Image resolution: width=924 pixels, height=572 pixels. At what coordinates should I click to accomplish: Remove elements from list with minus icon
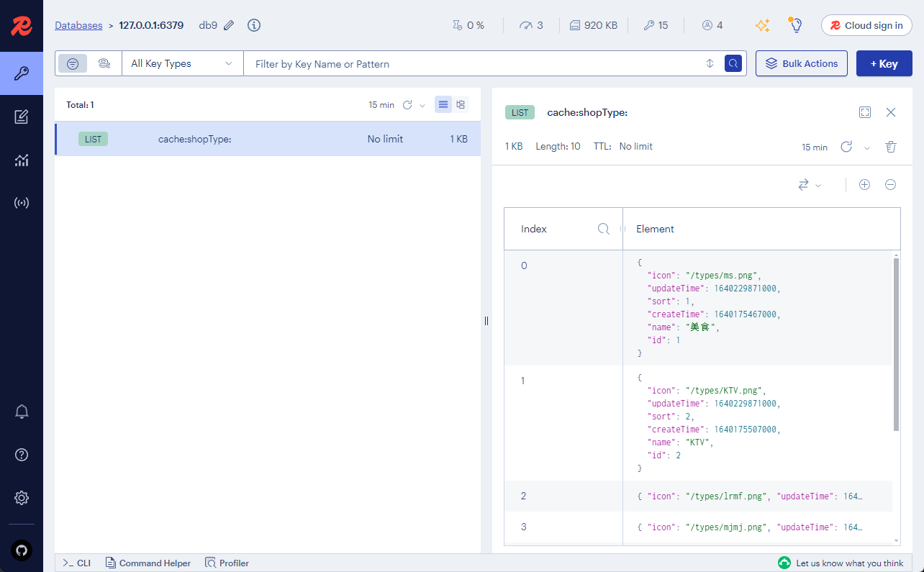click(890, 185)
